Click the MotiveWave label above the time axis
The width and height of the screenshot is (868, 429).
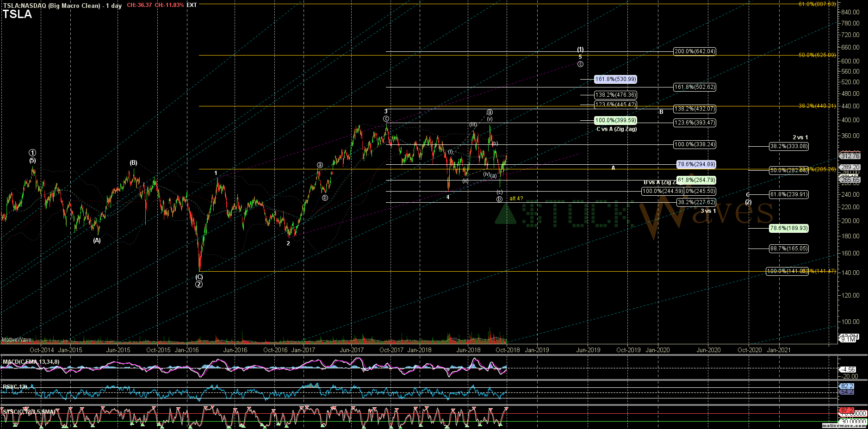pyautogui.click(x=16, y=340)
